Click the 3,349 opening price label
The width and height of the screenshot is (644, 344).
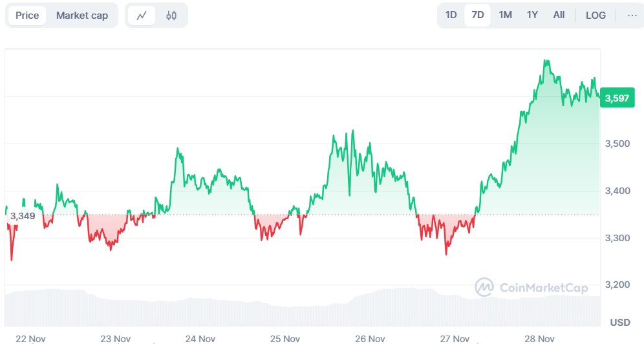click(22, 215)
